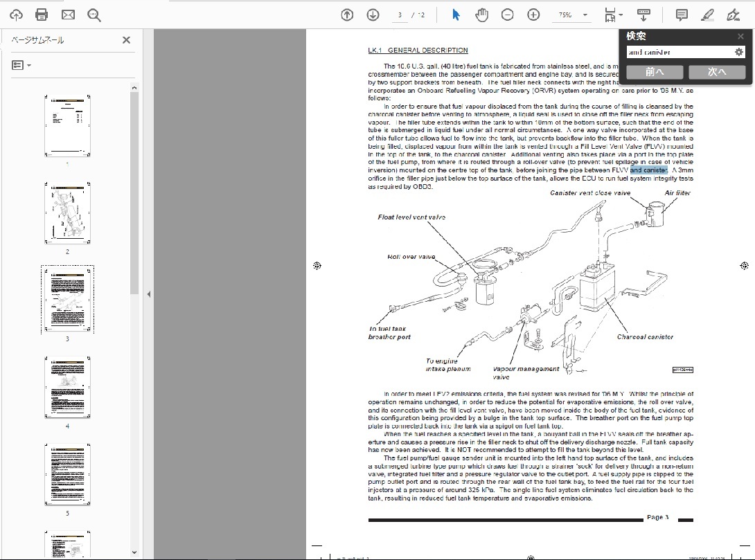Click thumbnail scrollbar down arrow
The width and height of the screenshot is (755, 560).
tap(134, 552)
